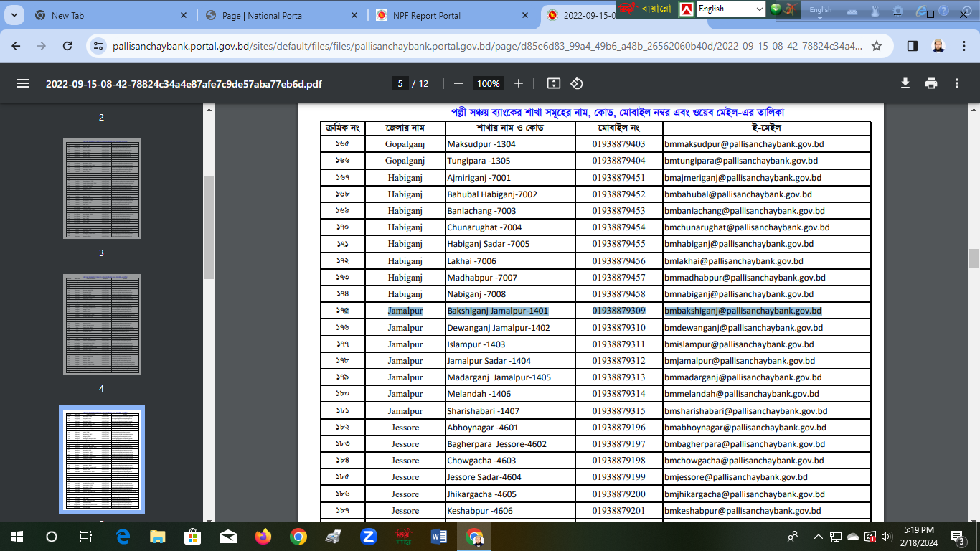The height and width of the screenshot is (551, 980).
Task: Print the PDF document
Action: click(x=931, y=83)
